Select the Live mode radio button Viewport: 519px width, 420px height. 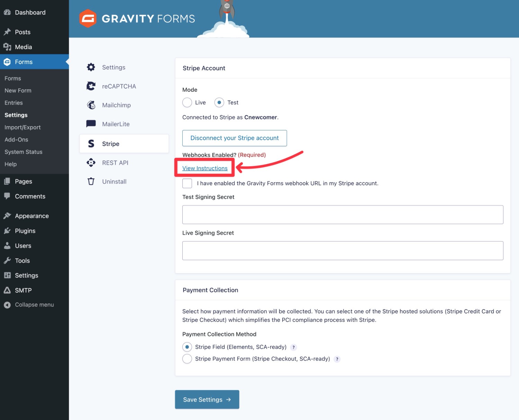point(187,102)
